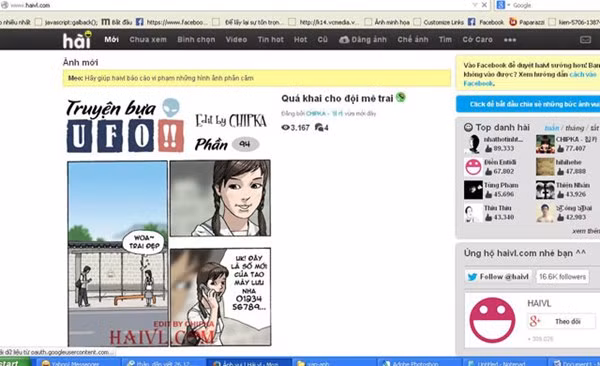
Task: Open the Customize Links bookmark
Action: pos(439,22)
